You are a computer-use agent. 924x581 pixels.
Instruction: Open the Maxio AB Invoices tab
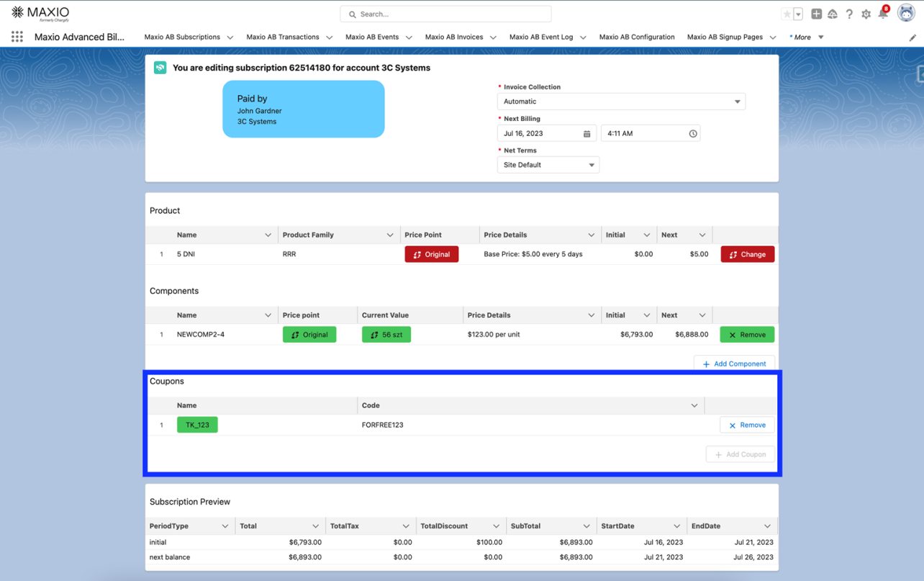[x=453, y=37]
